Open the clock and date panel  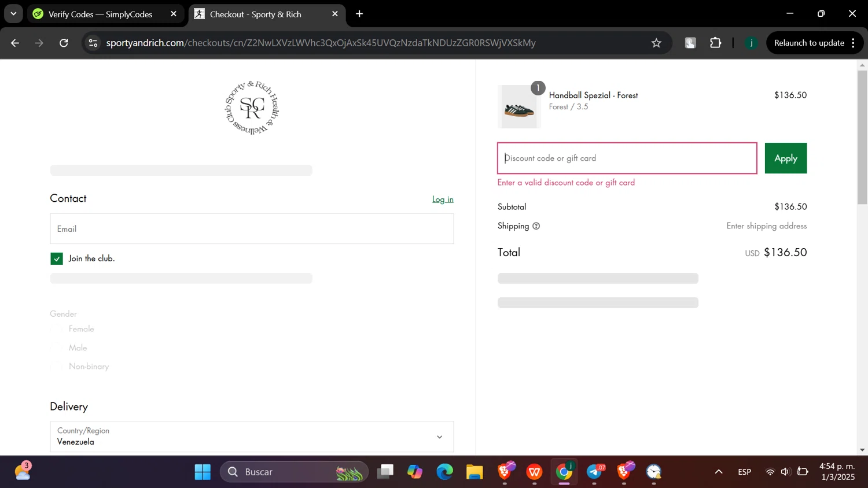tap(837, 472)
